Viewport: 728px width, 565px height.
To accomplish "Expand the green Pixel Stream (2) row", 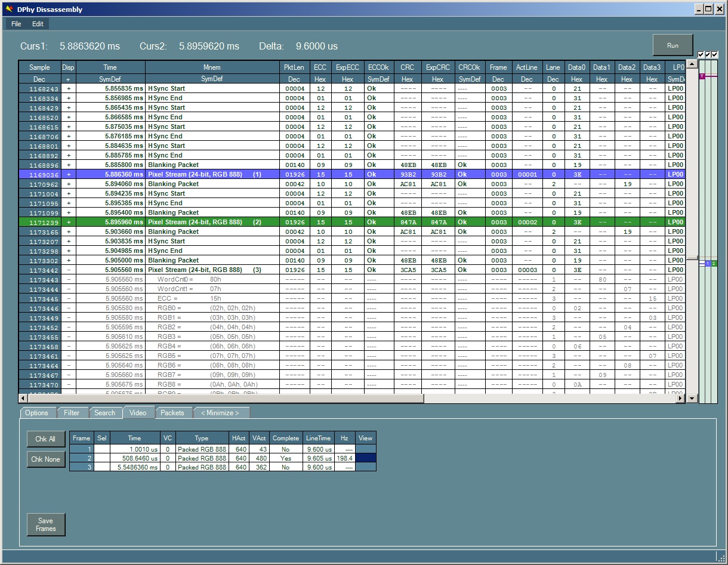I will click(68, 223).
